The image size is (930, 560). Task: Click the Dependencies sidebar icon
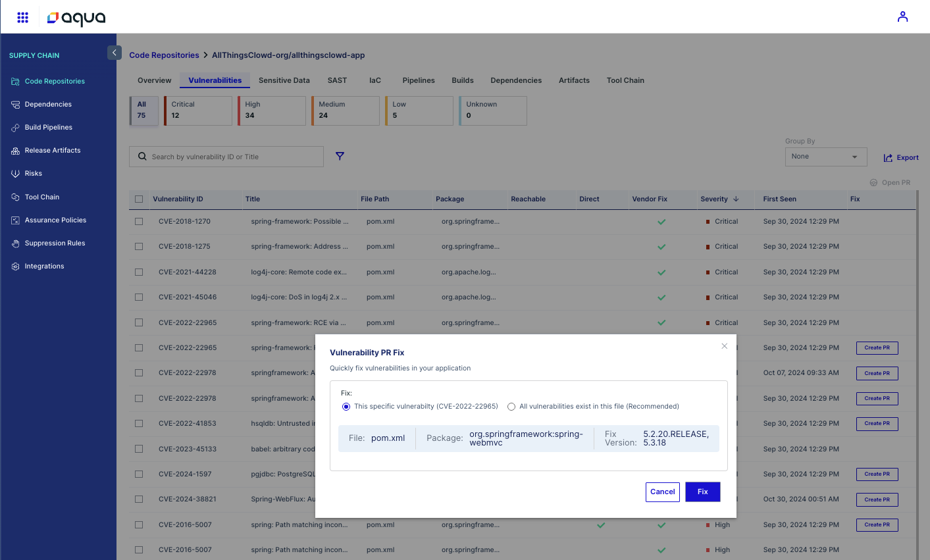(x=15, y=105)
